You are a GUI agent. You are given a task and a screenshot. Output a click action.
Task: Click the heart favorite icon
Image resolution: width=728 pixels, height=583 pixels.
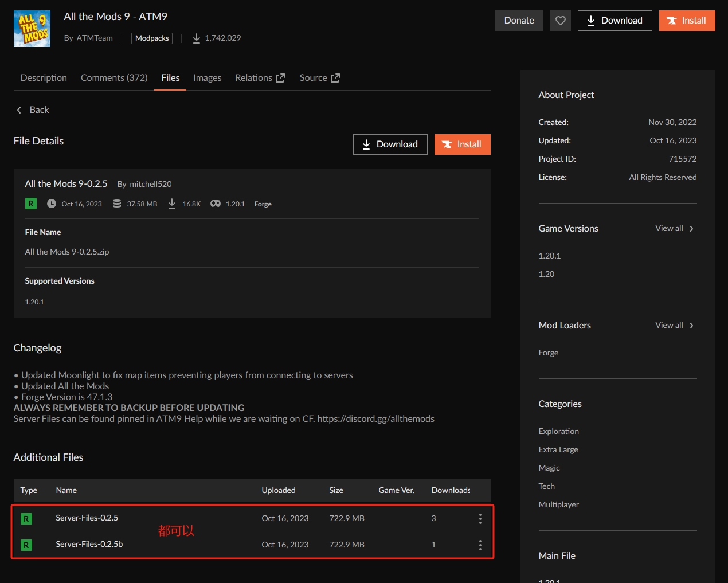560,21
